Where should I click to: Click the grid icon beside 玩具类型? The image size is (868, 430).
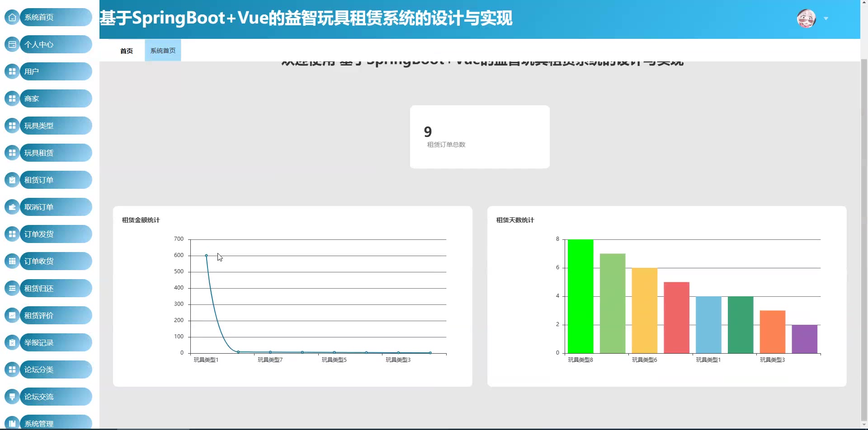[12, 126]
